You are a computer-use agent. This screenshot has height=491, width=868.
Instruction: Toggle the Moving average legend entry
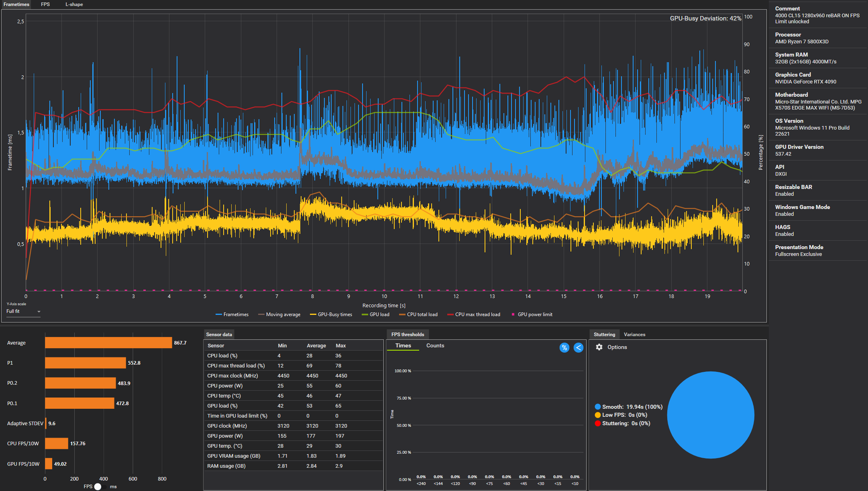(279, 314)
